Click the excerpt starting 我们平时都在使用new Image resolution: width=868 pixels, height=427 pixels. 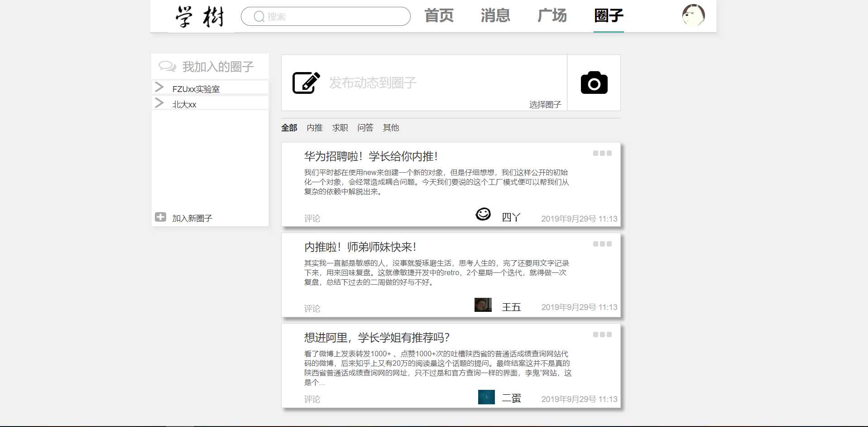tap(436, 182)
